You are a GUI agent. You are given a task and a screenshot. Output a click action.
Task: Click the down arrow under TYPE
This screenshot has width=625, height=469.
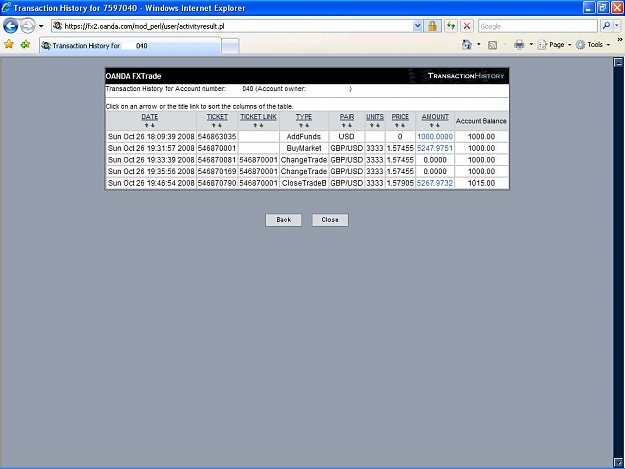pos(307,126)
